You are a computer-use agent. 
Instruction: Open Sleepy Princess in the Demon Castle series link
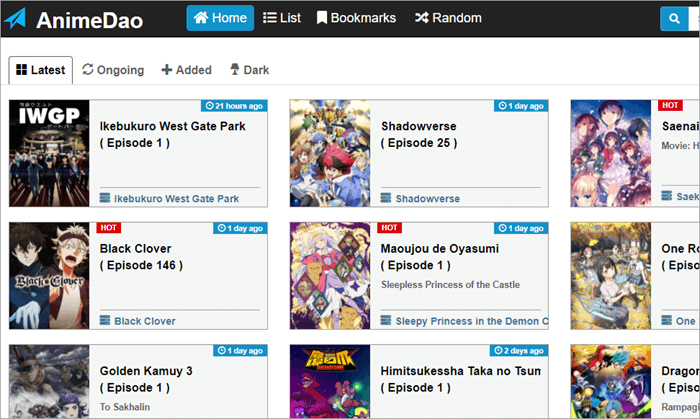point(471,321)
